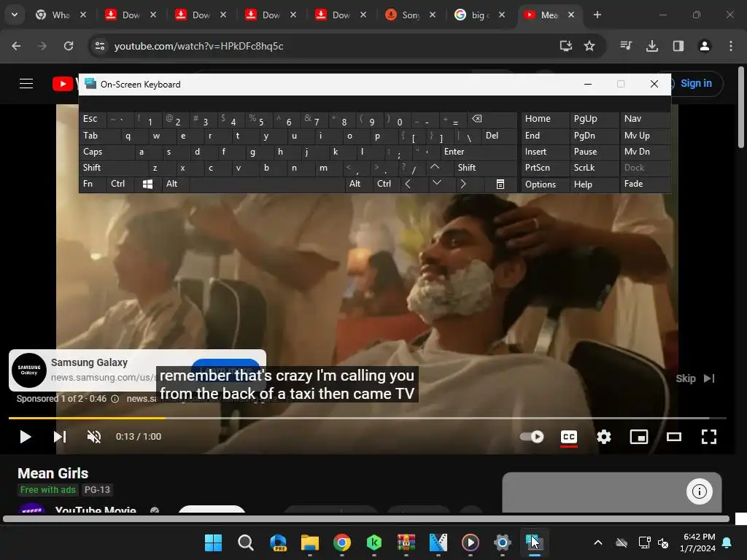Click Windows logo key on keyboard

(x=147, y=184)
